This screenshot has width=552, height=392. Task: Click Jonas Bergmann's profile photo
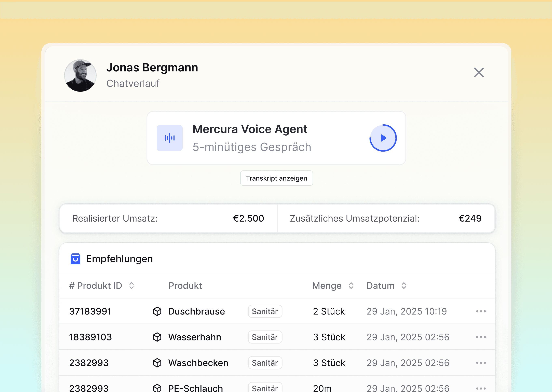pos(80,75)
